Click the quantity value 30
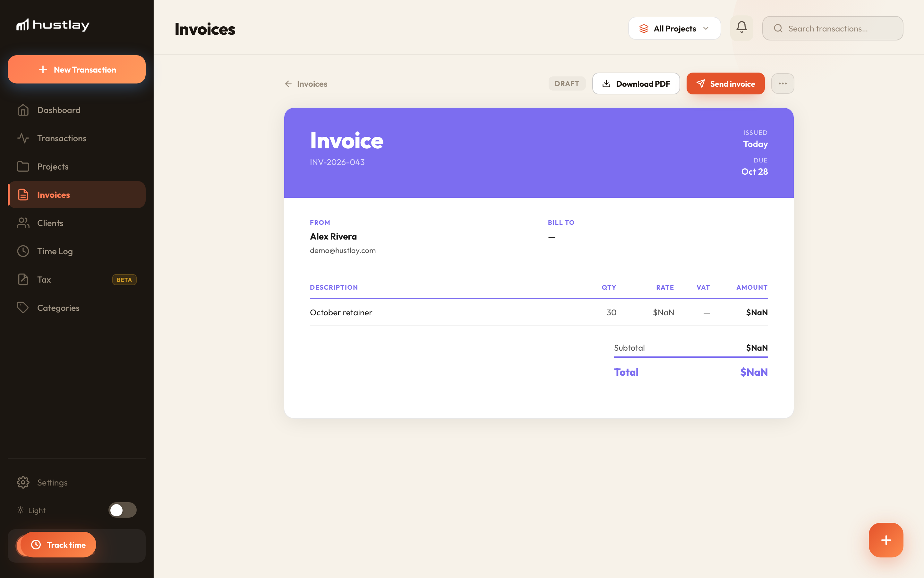Screen dimensions: 924x578 [x=611, y=312]
